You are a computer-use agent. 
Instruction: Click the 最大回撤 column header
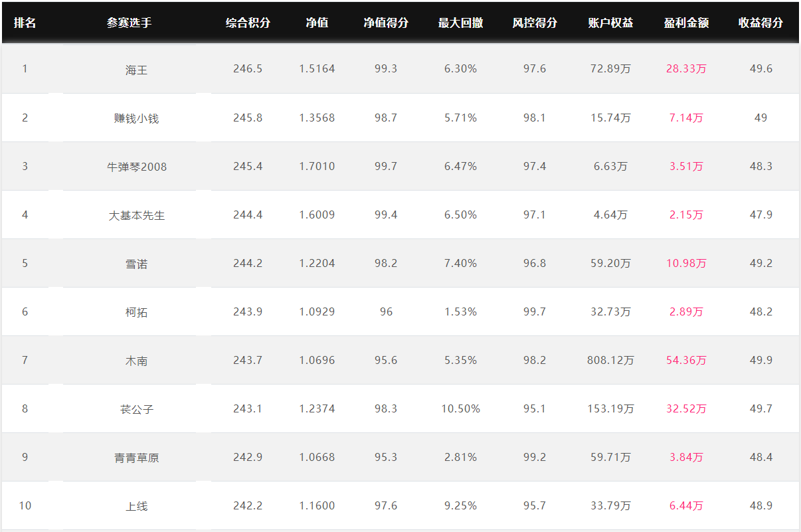pyautogui.click(x=460, y=23)
